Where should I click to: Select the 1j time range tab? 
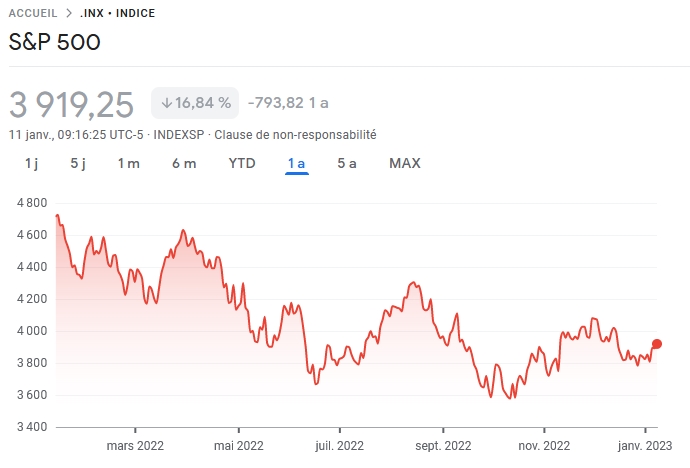point(30,163)
